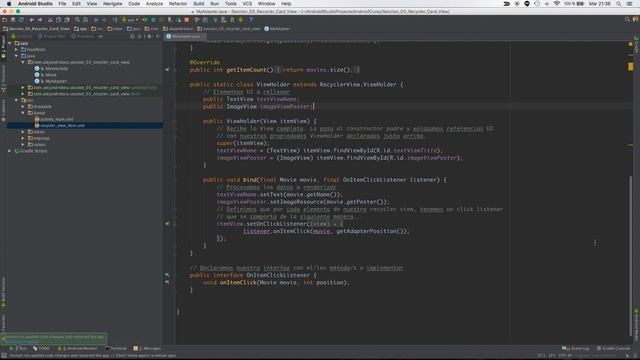Collapse the app module node

tap(10, 43)
